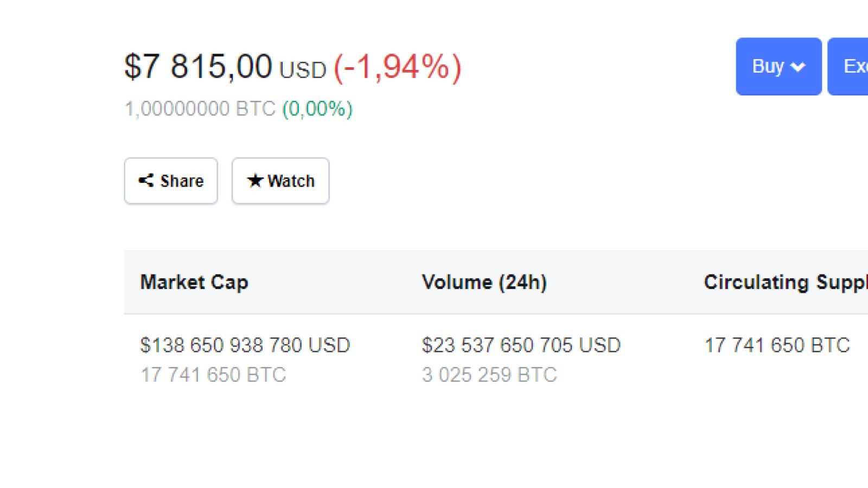Select the Volume (24h) column header
Viewport: 868px width, 488px height.
pos(484,282)
